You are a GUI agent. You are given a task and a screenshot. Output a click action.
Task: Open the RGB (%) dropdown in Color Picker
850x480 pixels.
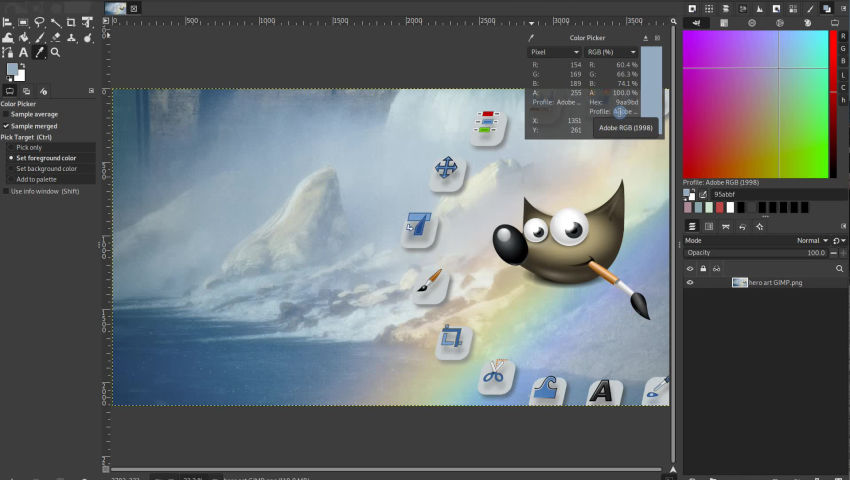[x=611, y=52]
